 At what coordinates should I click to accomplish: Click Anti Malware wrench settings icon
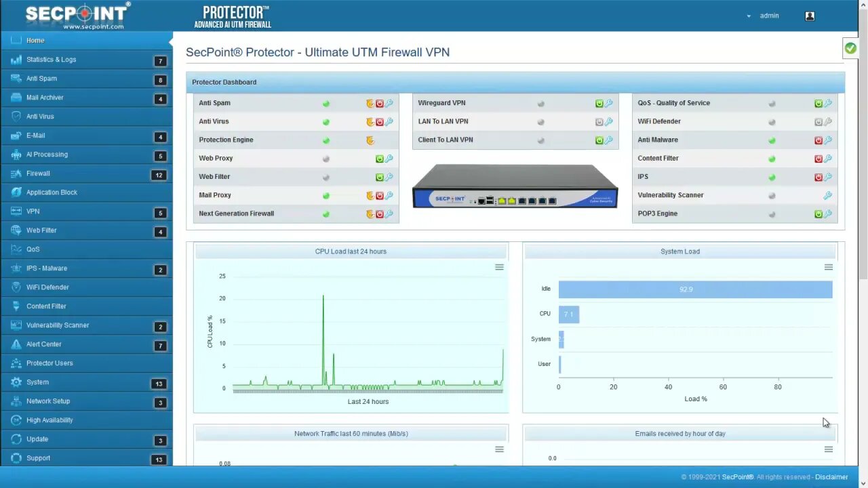point(827,140)
